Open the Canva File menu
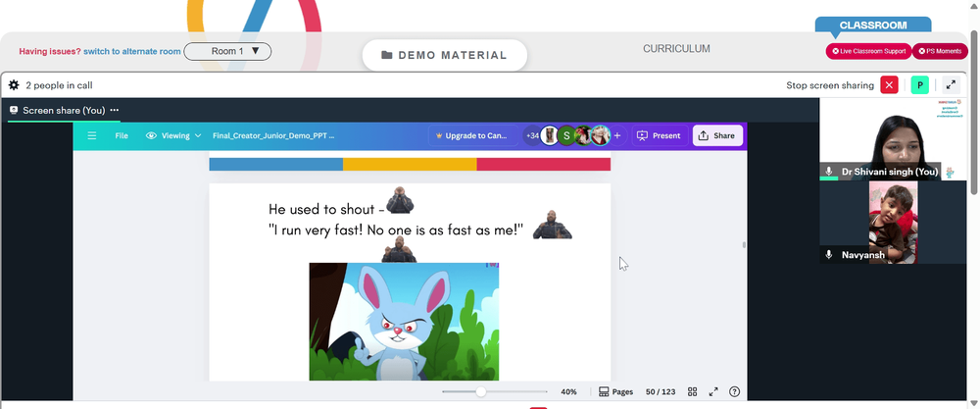Viewport: 980px width, 409px height. pos(122,135)
